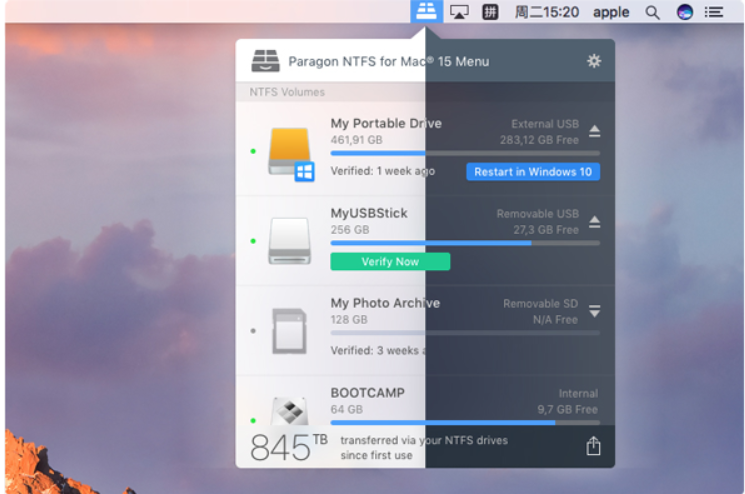Click the BOOTCAMP usage bar
This screenshot has width=745, height=494.
pos(465,422)
